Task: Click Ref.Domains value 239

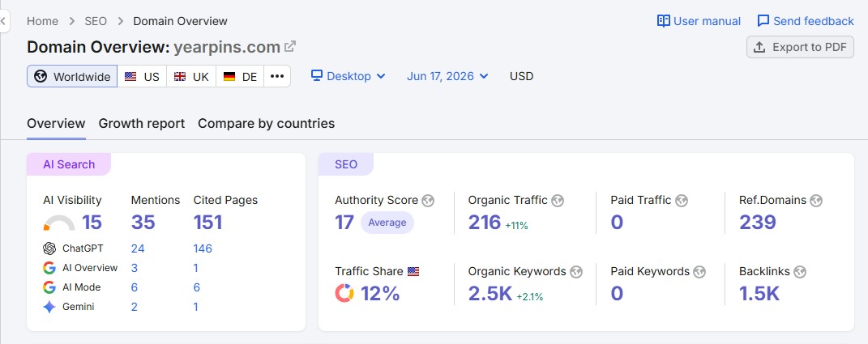Action: click(758, 223)
